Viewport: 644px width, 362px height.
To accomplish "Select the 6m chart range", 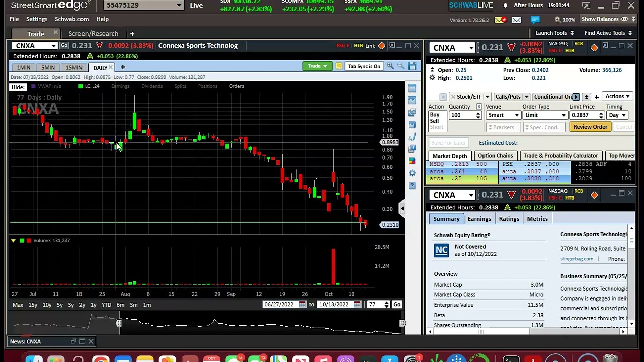I will pyautogui.click(x=120, y=305).
